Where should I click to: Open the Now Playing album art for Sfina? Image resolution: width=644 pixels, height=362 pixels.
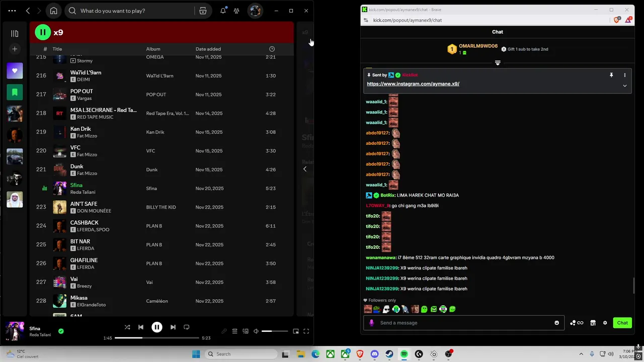coord(15,331)
